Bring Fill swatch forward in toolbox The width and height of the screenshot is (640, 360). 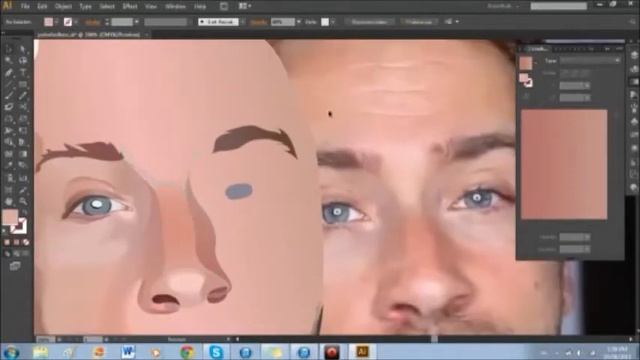pos(10,217)
